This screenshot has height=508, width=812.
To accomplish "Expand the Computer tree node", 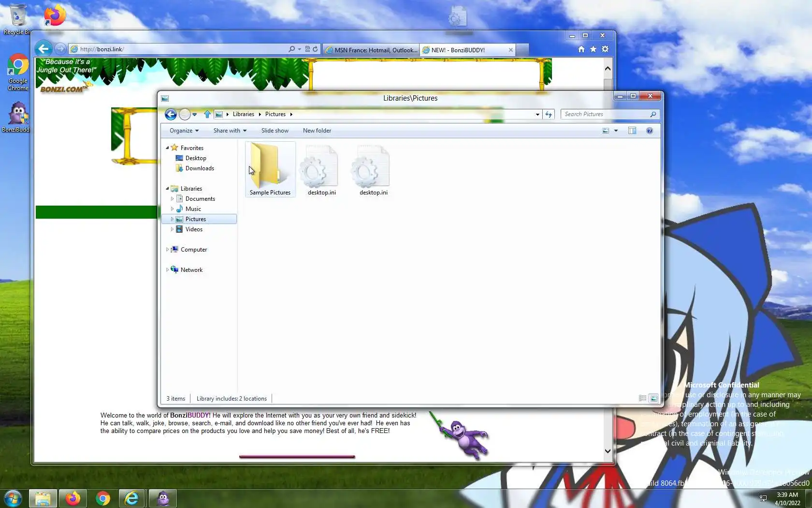I will (167, 249).
